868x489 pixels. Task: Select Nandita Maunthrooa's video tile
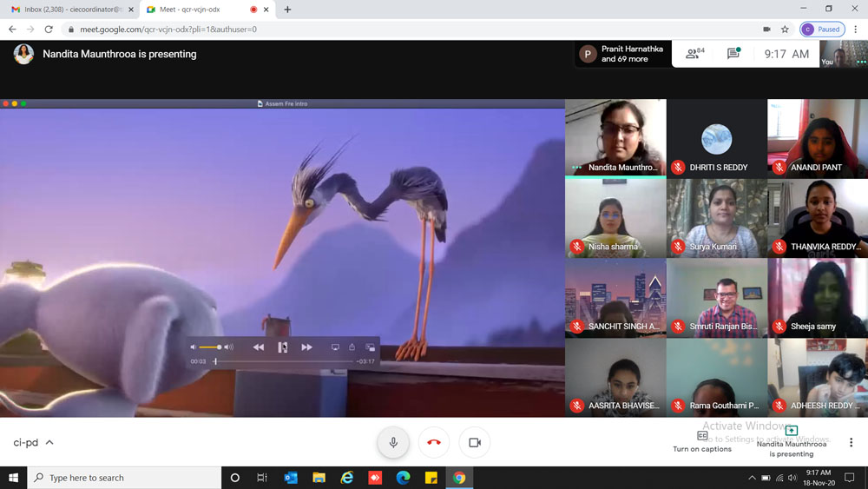[x=615, y=138]
